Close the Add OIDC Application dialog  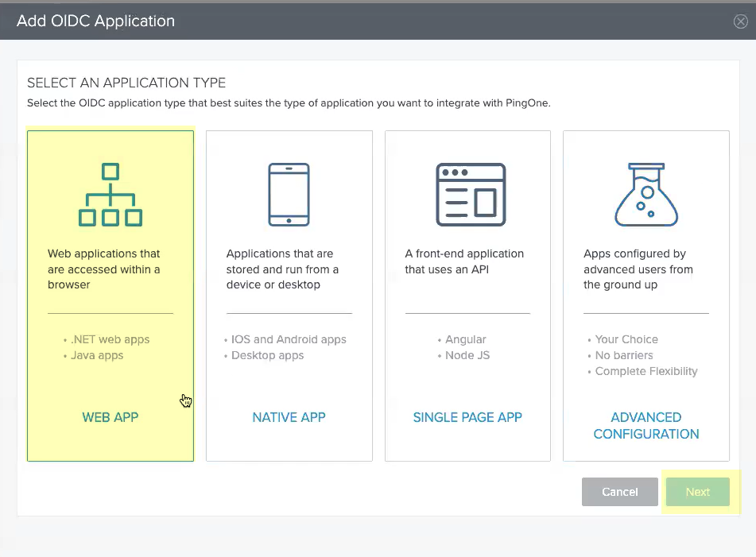[740, 21]
